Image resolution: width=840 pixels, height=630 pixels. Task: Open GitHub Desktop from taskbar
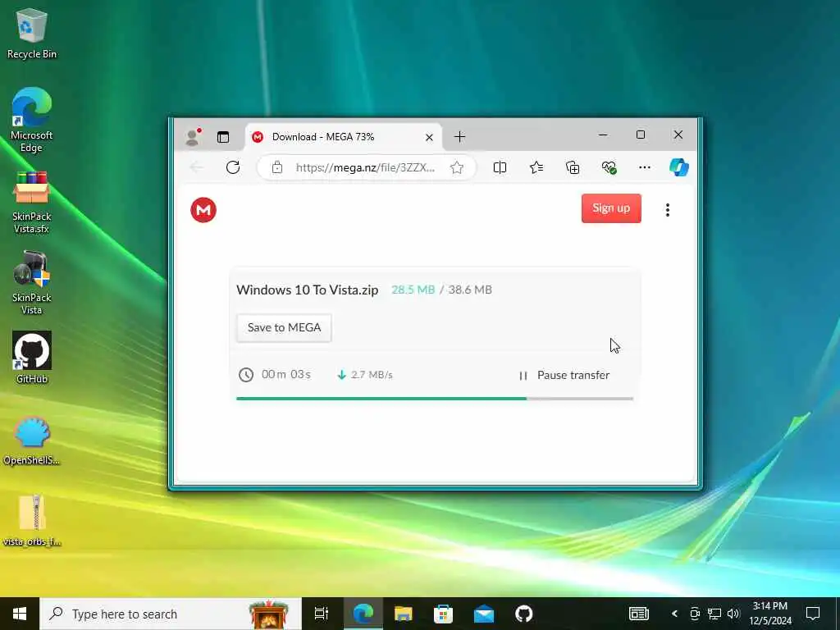click(524, 614)
